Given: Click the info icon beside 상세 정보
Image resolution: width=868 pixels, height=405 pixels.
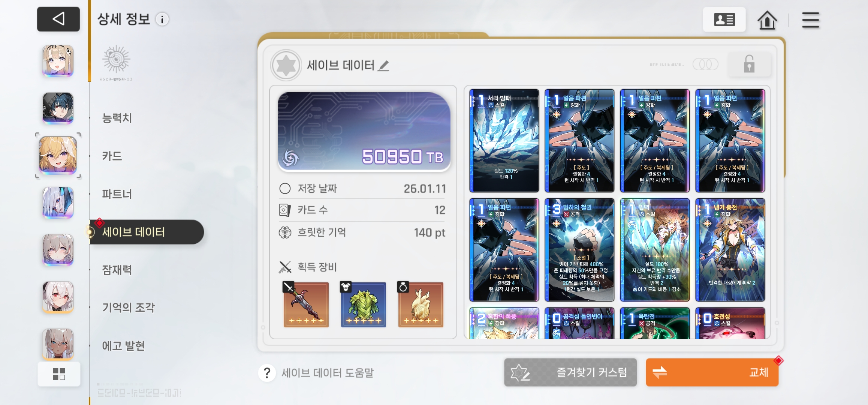Looking at the screenshot, I should pyautogui.click(x=162, y=19).
